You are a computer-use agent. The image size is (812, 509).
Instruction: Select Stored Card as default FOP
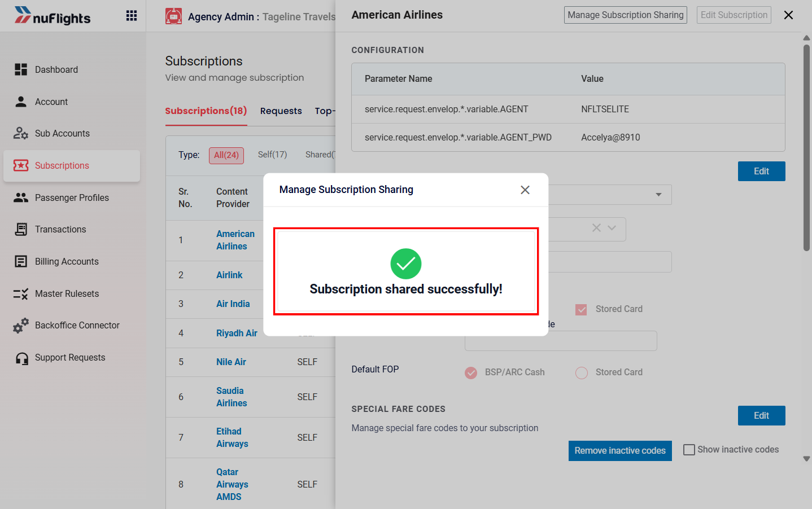582,372
